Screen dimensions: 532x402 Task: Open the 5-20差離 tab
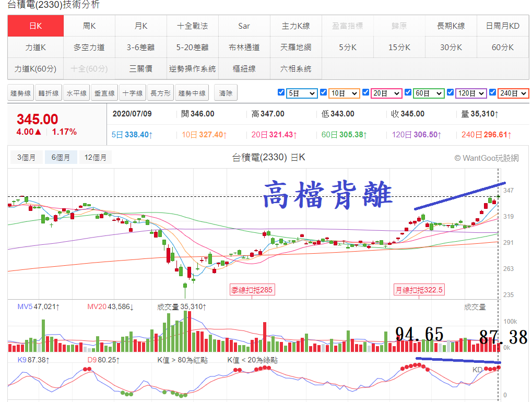(x=192, y=47)
